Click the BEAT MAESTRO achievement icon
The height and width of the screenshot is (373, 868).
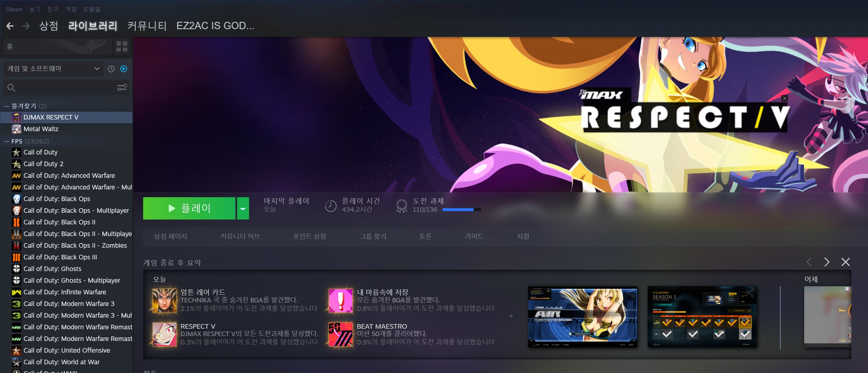click(x=341, y=334)
